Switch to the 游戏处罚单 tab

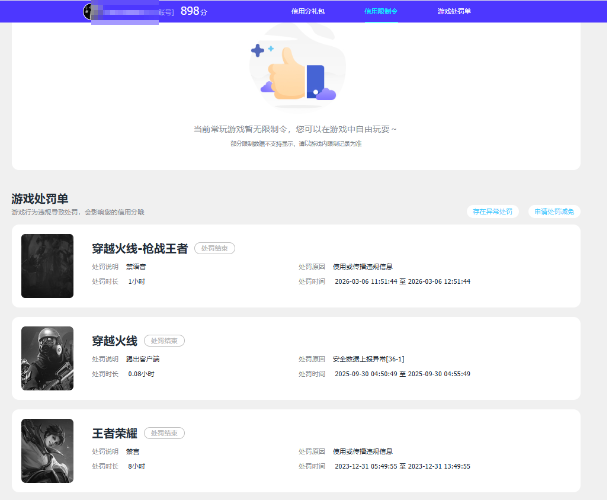pos(454,11)
